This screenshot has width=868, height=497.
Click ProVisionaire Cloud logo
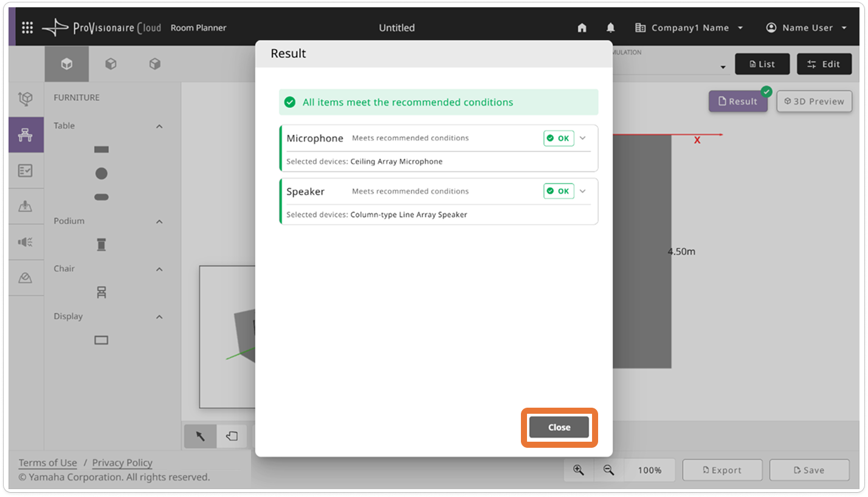(x=101, y=28)
